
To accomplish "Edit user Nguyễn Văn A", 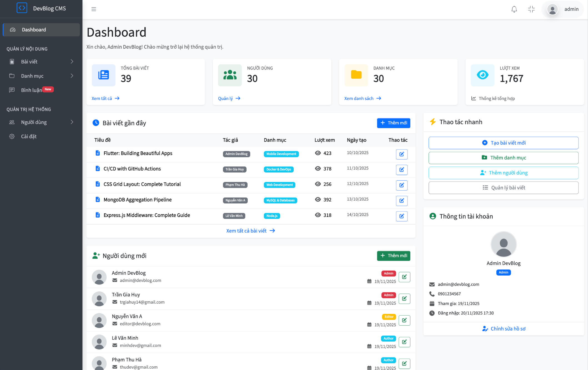I will tap(404, 320).
